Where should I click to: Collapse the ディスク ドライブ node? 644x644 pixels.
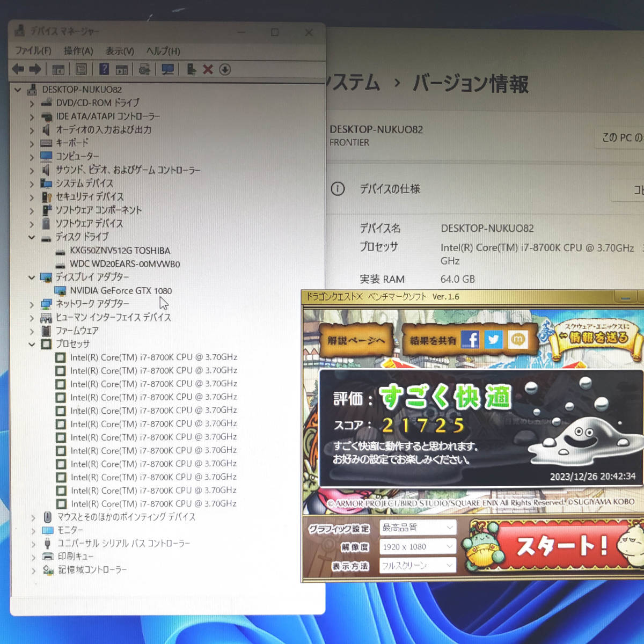32,237
